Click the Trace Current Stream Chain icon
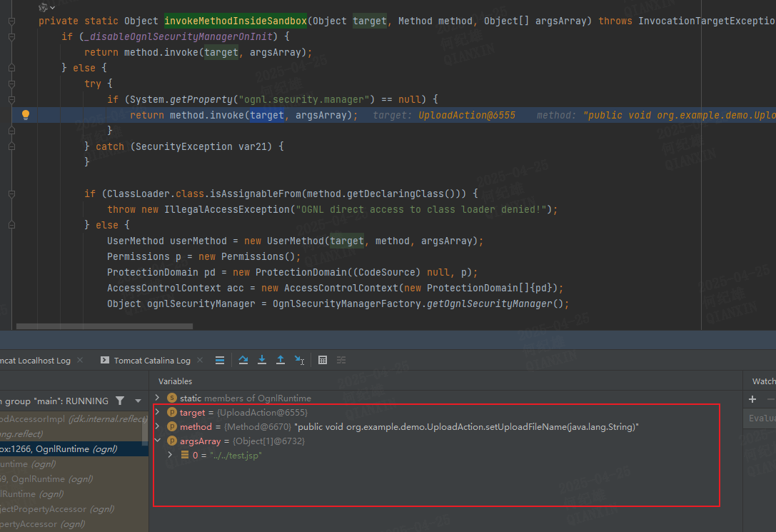 click(x=341, y=361)
